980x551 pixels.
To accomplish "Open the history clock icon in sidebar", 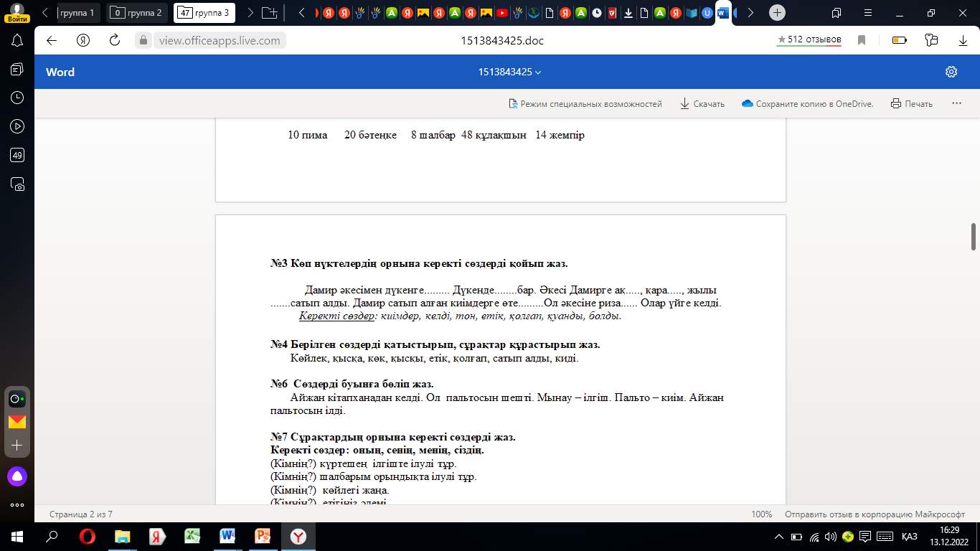I will (x=17, y=98).
